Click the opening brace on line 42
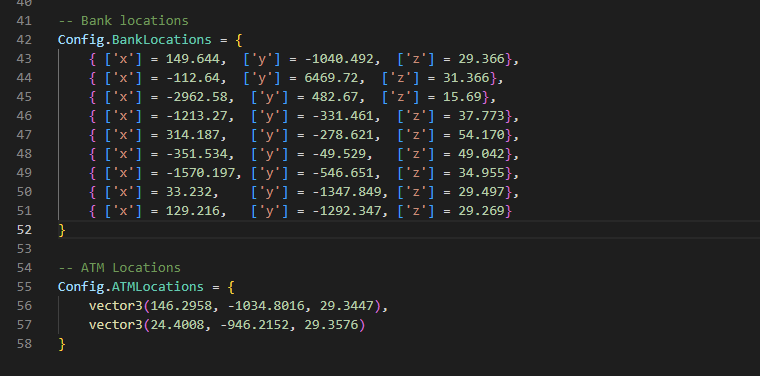The width and height of the screenshot is (760, 376). click(x=238, y=40)
